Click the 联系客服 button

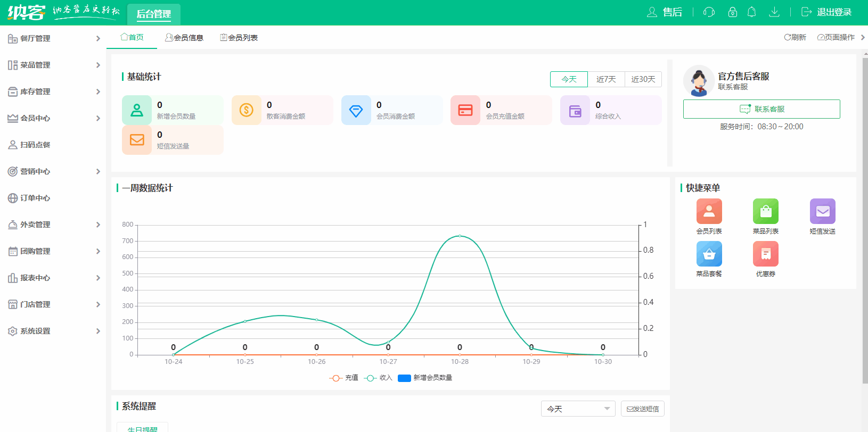(x=761, y=109)
